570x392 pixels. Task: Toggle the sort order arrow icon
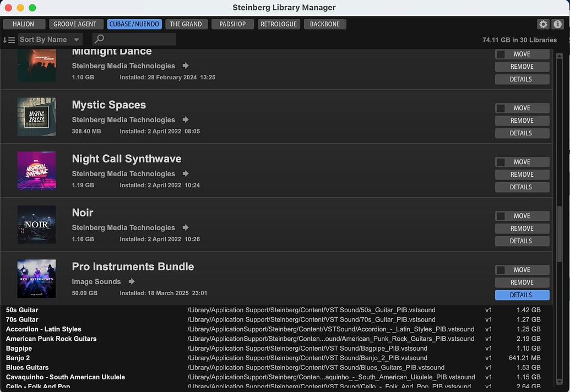coord(9,40)
